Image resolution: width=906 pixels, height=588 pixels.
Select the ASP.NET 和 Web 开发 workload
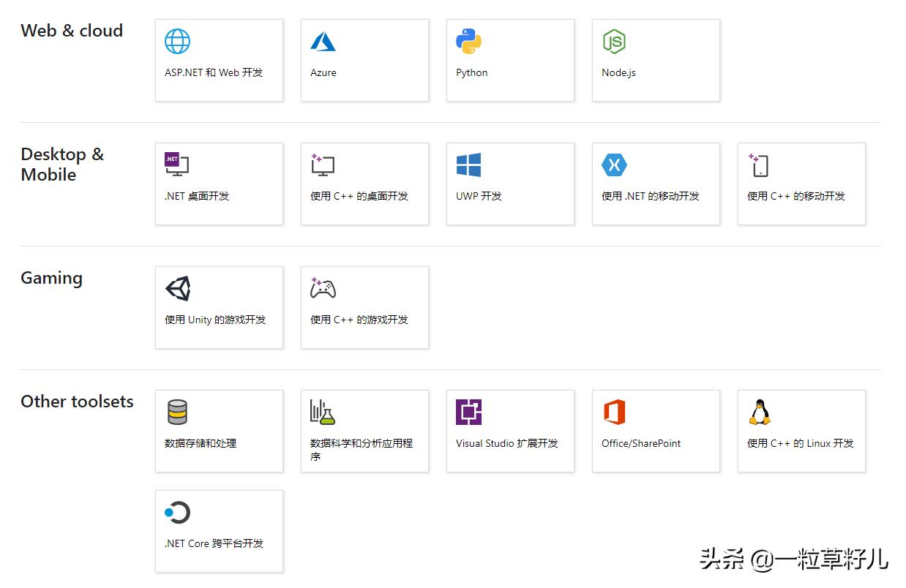click(x=219, y=60)
